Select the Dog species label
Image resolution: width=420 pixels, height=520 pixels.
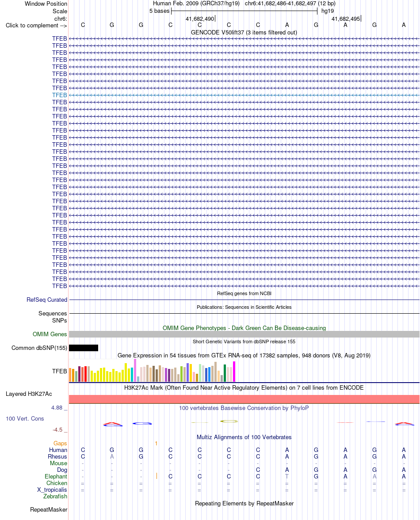pos(62,470)
